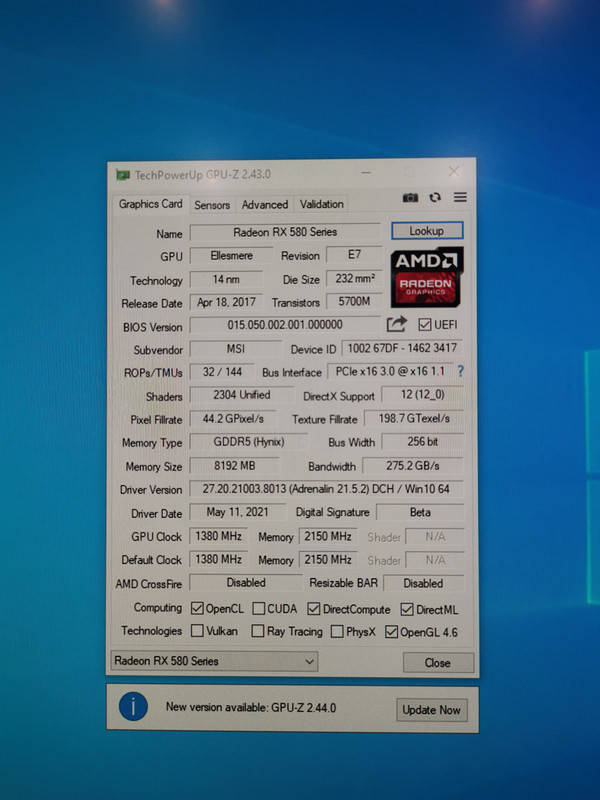Screen dimensions: 600x800
Task: Toggle the PhysX checkbox
Action: [x=337, y=632]
